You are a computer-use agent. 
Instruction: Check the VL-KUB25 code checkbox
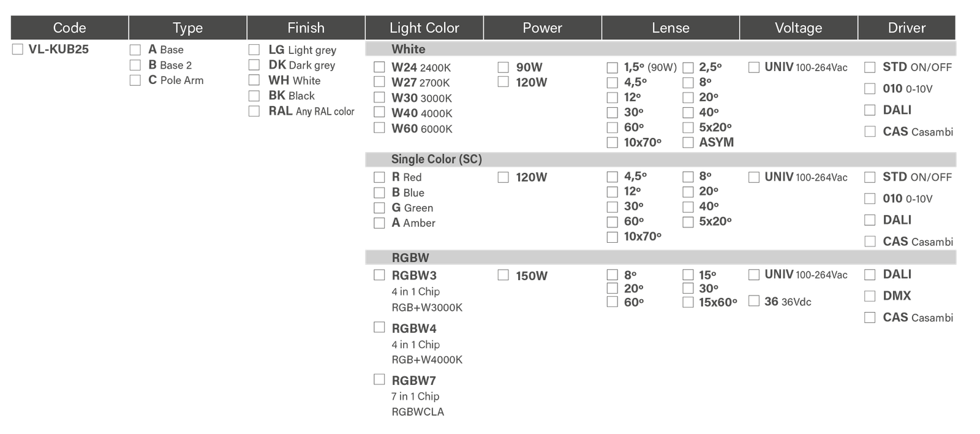point(17,50)
